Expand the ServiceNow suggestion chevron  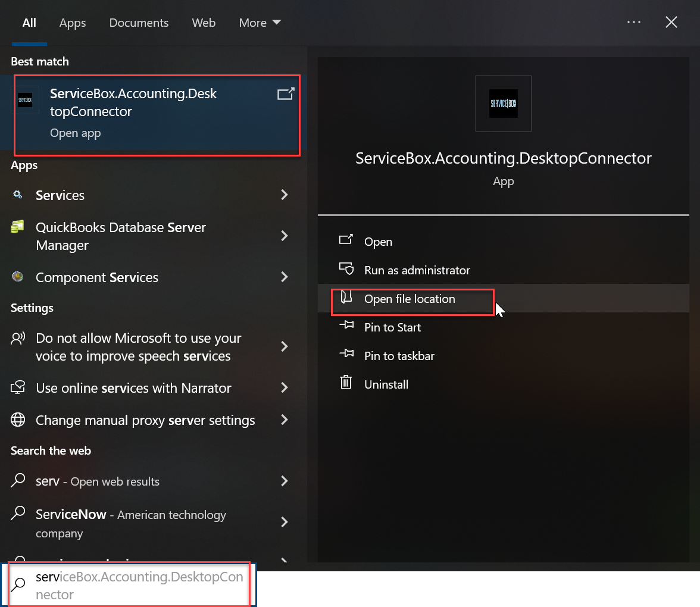click(x=285, y=522)
